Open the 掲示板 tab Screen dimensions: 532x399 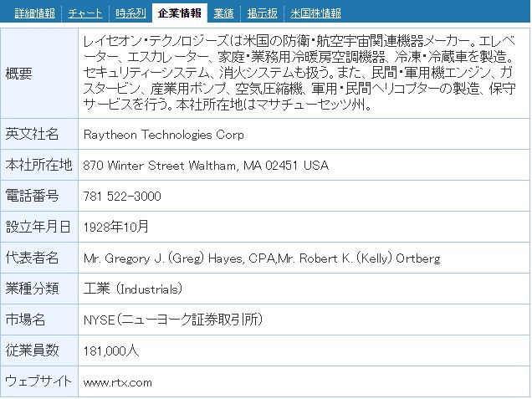262,13
